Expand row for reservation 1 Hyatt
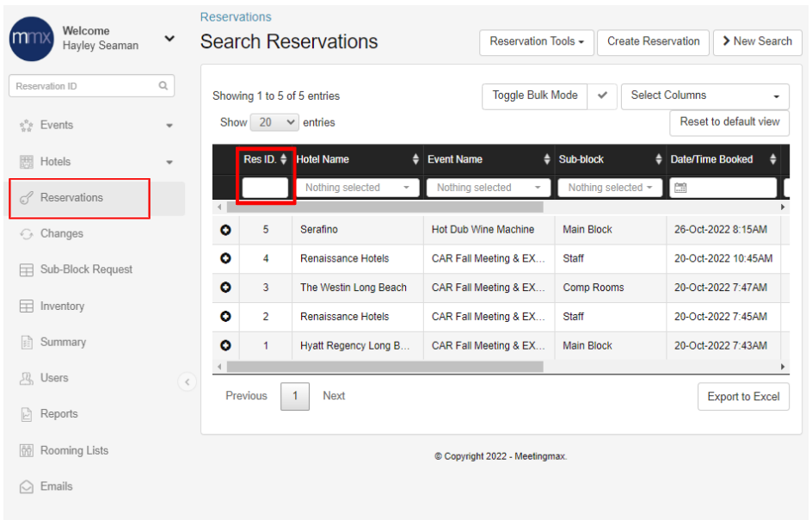Viewport: 812px width, 526px height. click(225, 346)
